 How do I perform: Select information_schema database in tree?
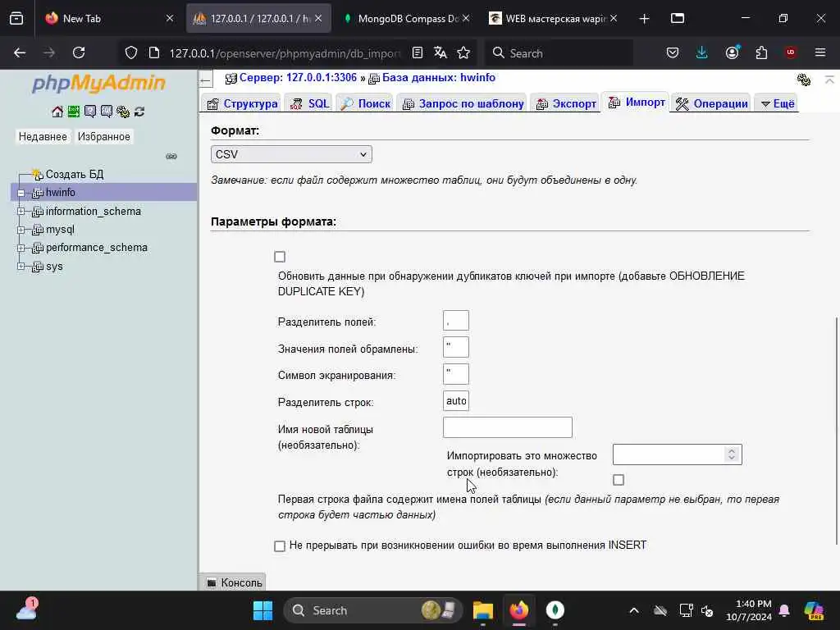(x=94, y=212)
